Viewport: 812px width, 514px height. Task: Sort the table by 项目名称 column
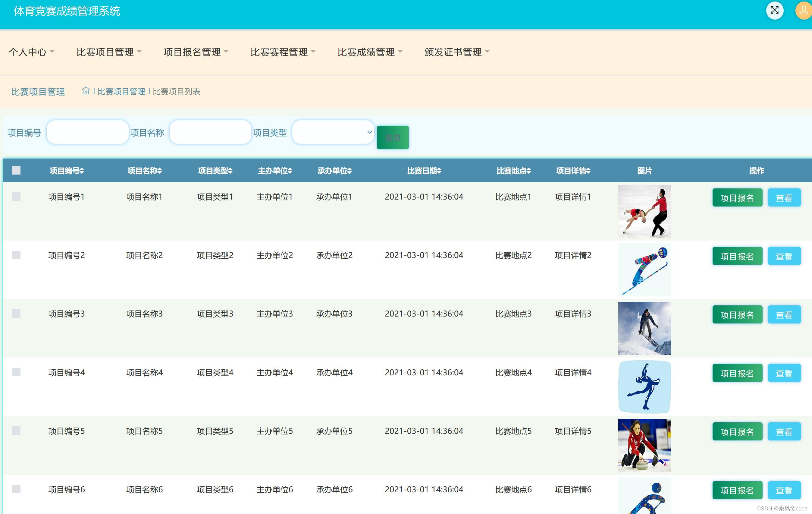[144, 171]
